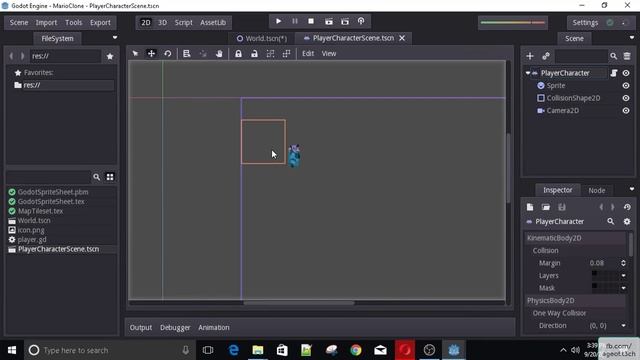Search files icon in FileSystem panel
Screen dimensions: 640x360
tap(96, 177)
